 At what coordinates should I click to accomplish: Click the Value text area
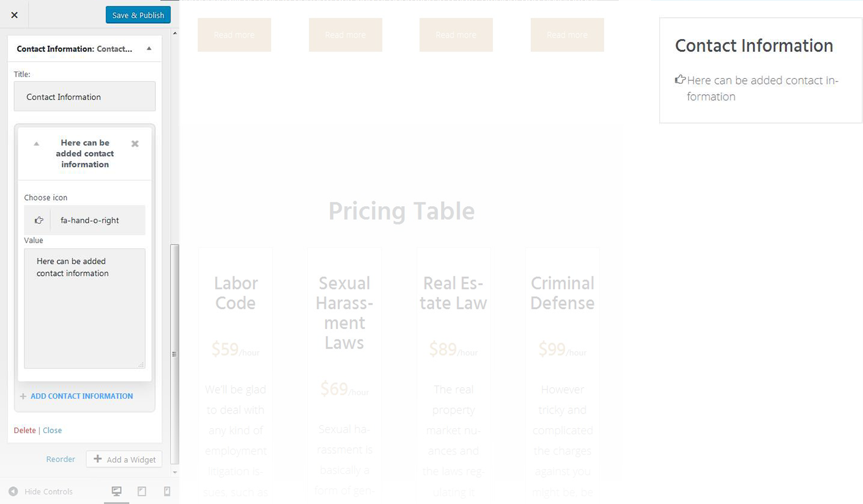[84, 308]
